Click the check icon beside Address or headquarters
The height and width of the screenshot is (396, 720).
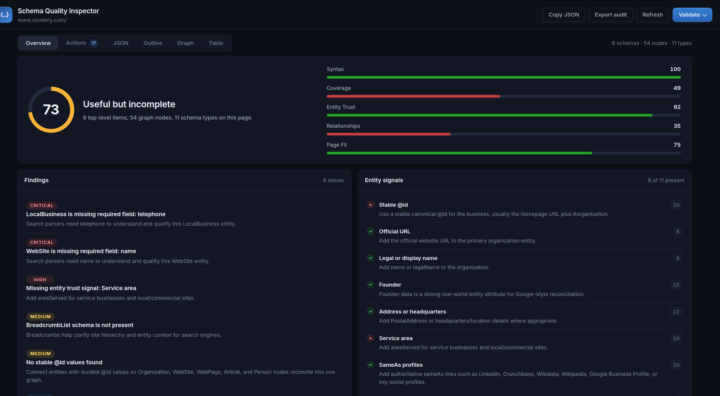[x=370, y=311]
